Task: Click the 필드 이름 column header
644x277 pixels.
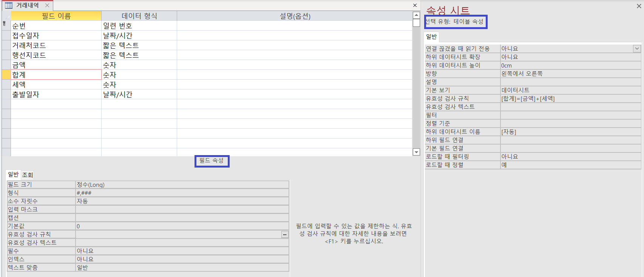Action: (x=56, y=16)
